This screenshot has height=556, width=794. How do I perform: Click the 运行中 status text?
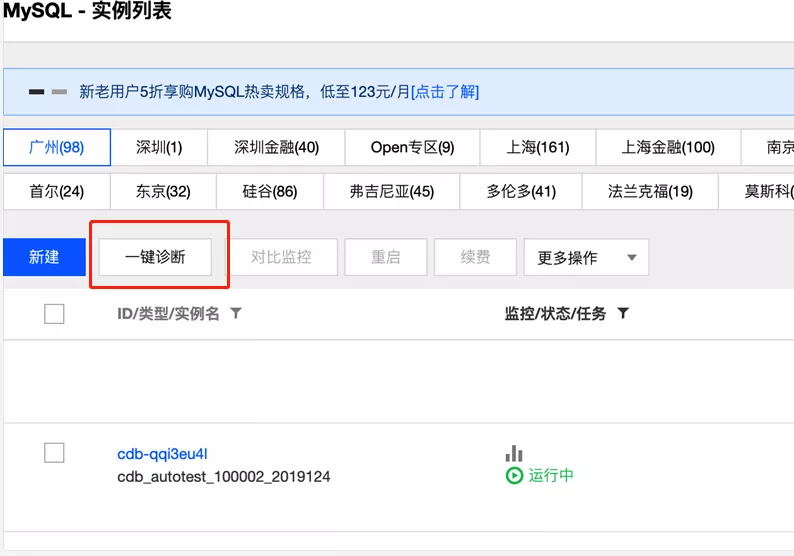point(551,475)
